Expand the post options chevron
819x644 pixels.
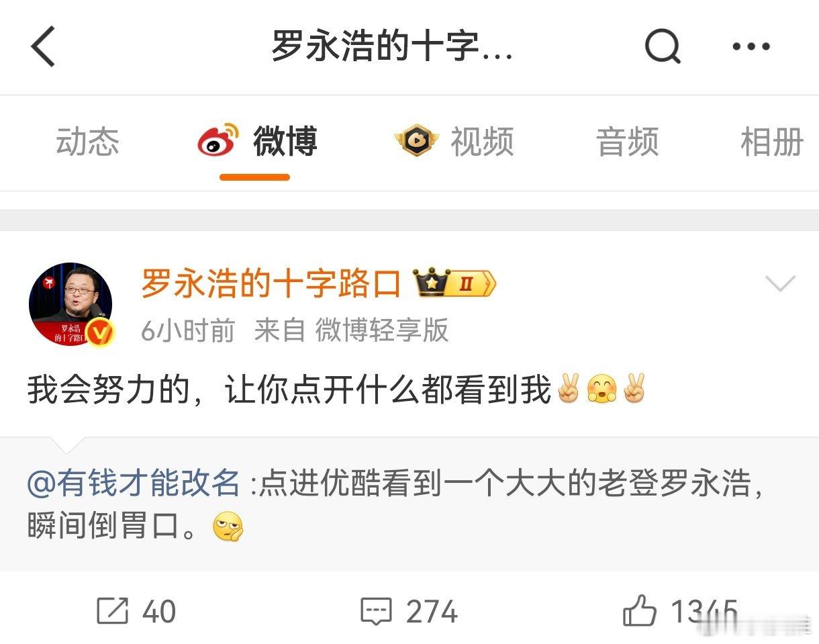pyautogui.click(x=781, y=283)
